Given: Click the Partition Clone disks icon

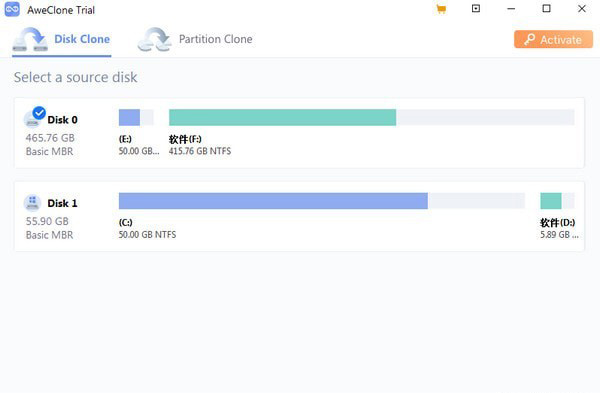Looking at the screenshot, I should click(x=155, y=39).
